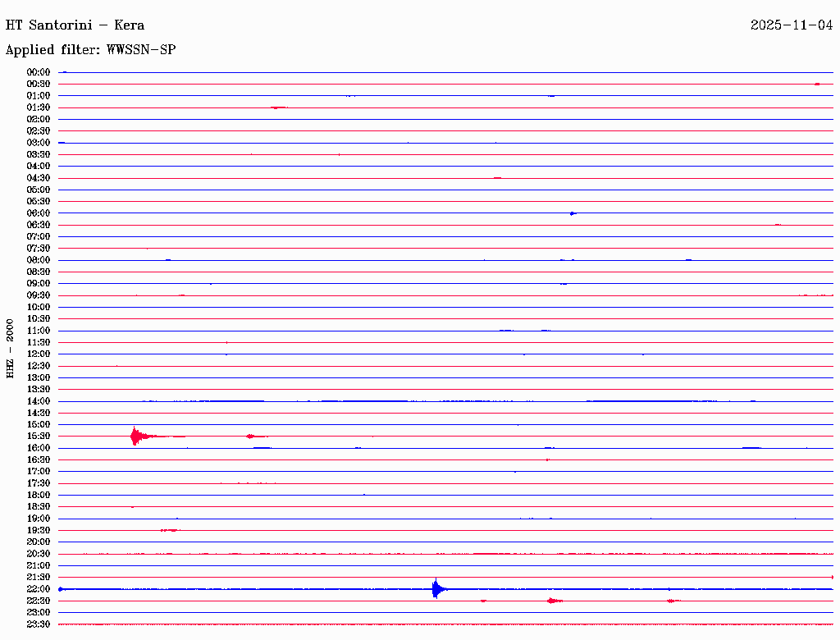840x640 pixels.
Task: Click the 15:30 time label
Action: (x=39, y=437)
